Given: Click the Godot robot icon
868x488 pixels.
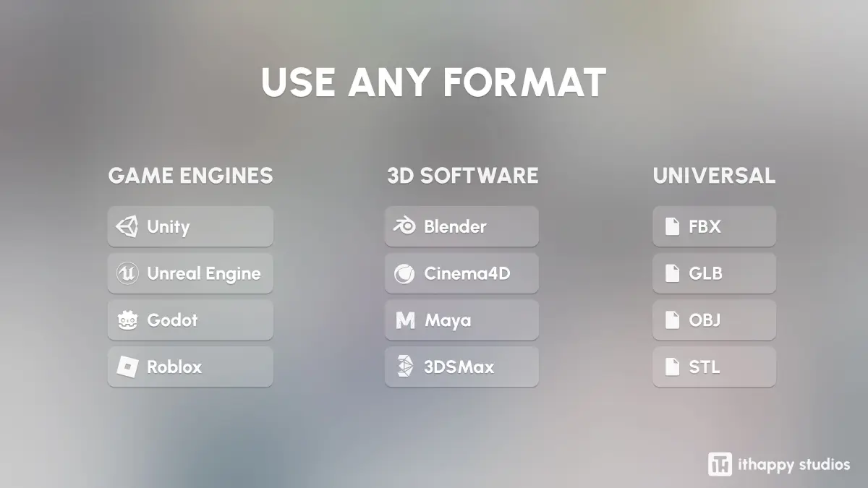Looking at the screenshot, I should (127, 320).
